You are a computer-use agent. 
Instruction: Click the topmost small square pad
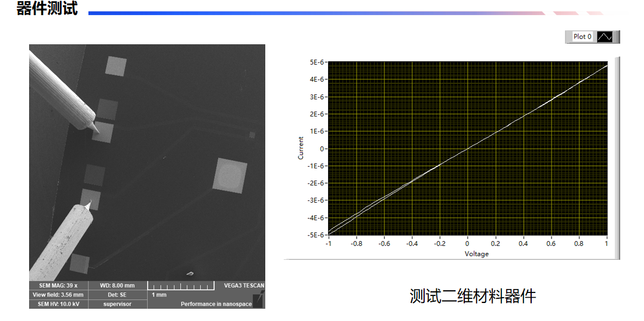click(x=115, y=66)
